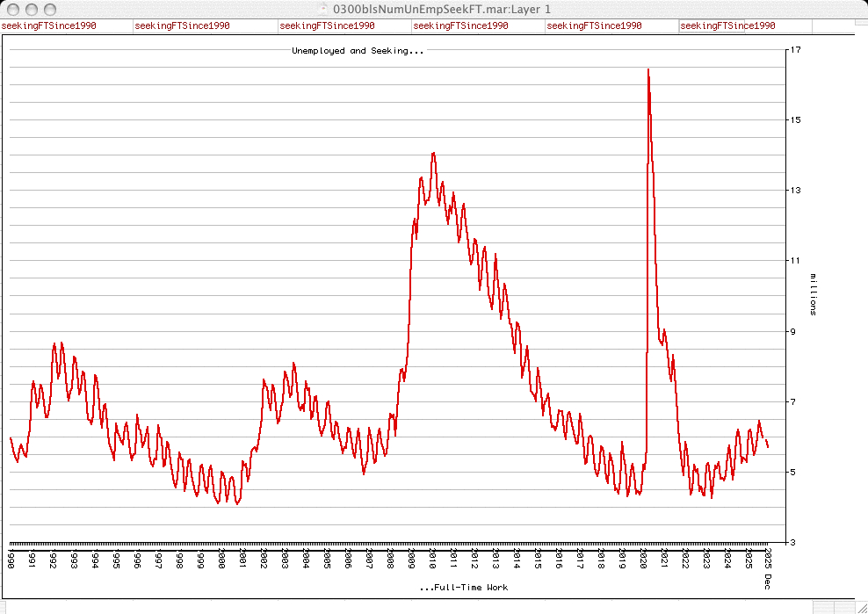Click the 2020 spike peak on the red line
The height and width of the screenshot is (614, 868).
tap(648, 69)
